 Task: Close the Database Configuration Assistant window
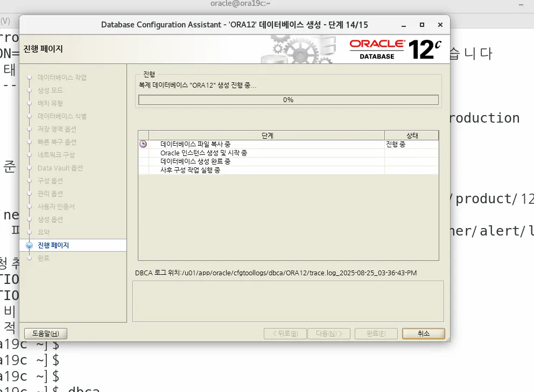[x=440, y=25]
